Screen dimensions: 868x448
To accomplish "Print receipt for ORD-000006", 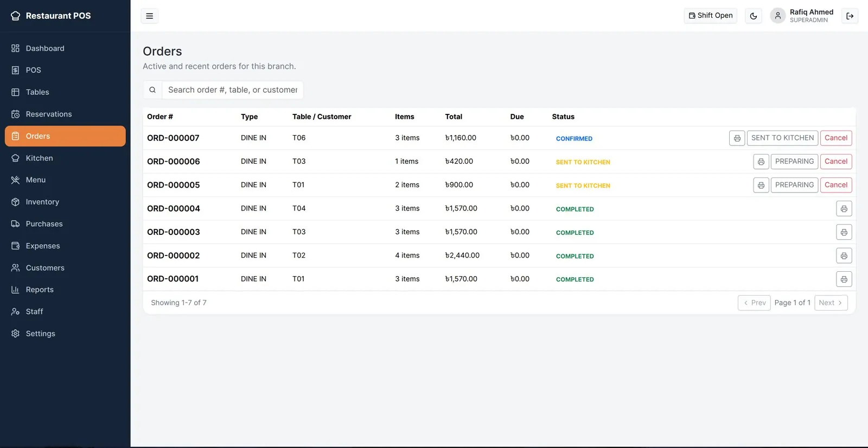I will [x=761, y=162].
